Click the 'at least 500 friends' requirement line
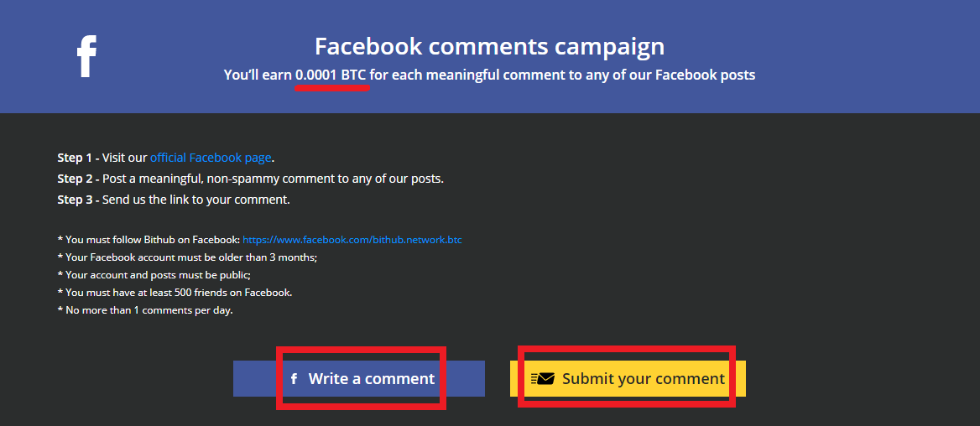The height and width of the screenshot is (426, 980). 175,292
